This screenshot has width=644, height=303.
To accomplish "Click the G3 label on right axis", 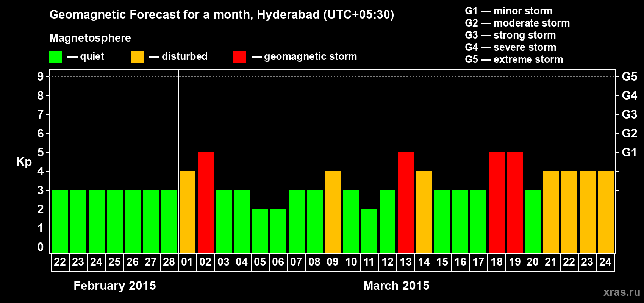I will coord(630,114).
